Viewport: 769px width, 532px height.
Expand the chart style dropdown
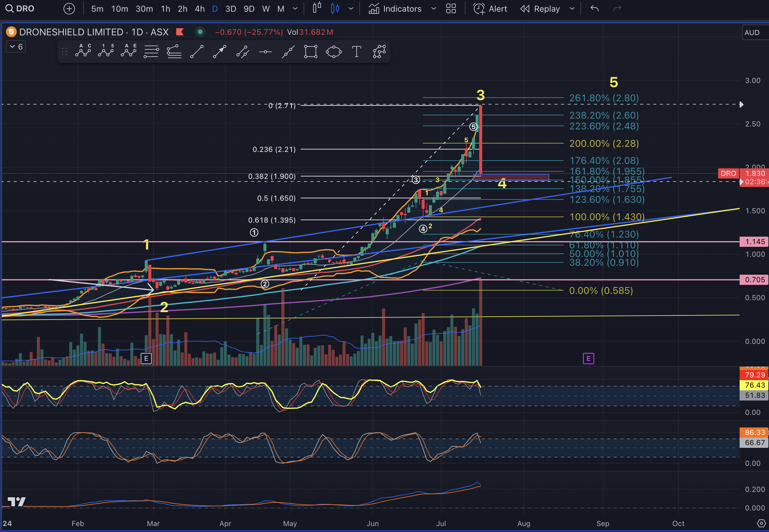(x=351, y=9)
